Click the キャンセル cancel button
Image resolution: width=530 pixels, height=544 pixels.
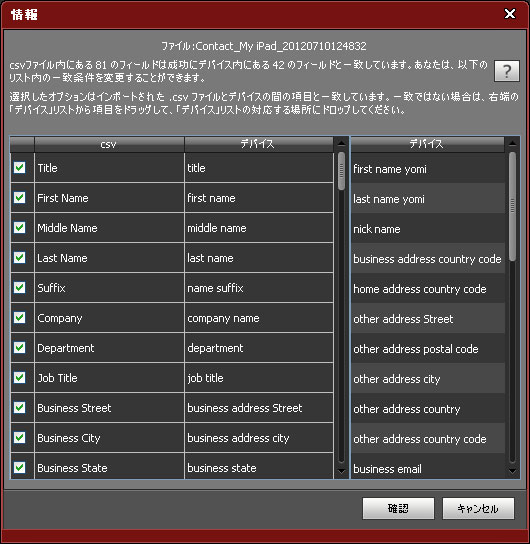[x=478, y=509]
